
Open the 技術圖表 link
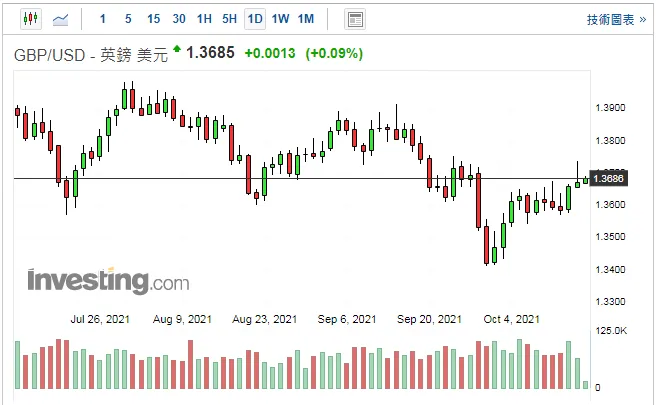tap(616, 20)
